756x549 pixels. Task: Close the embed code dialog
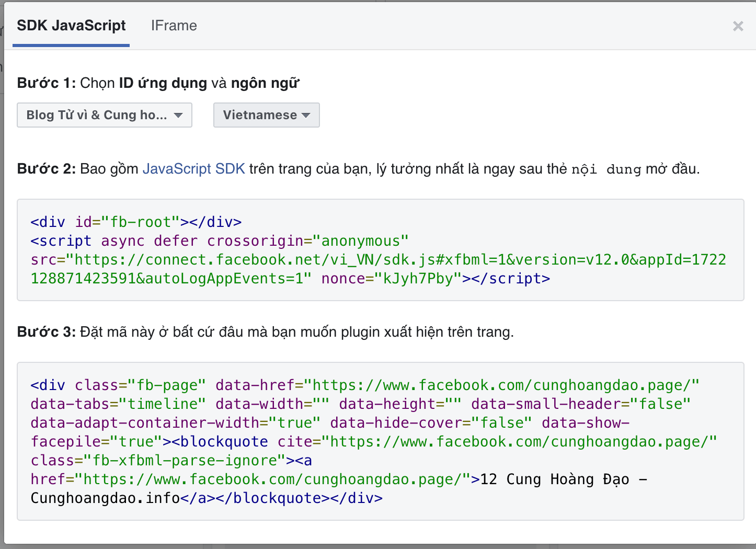pos(738,26)
